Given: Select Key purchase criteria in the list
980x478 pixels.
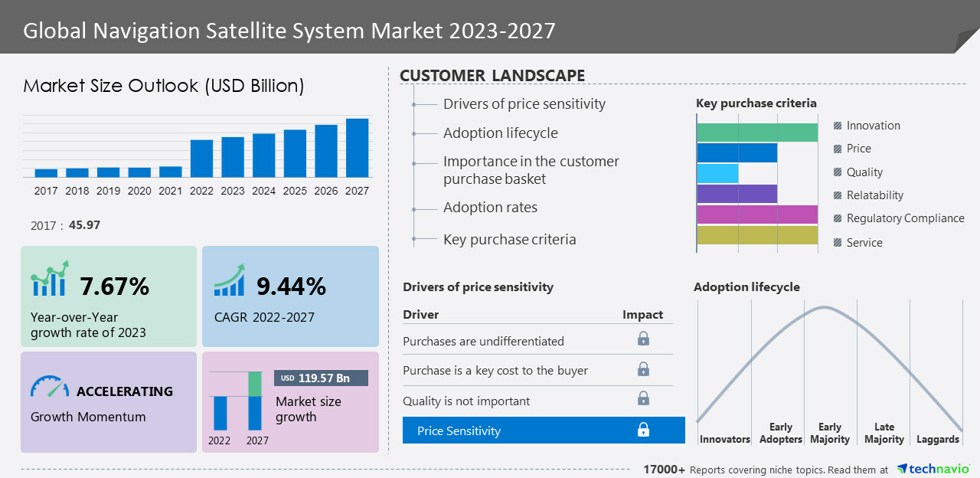Looking at the screenshot, I should pyautogui.click(x=509, y=240).
